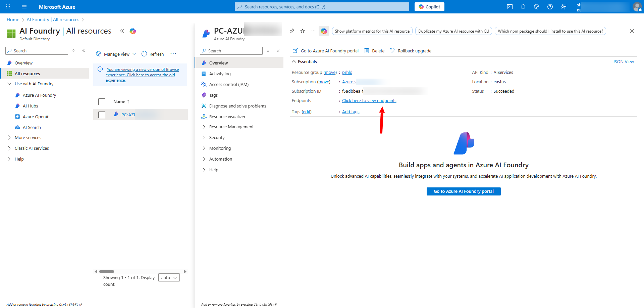This screenshot has height=308, width=644.
Task: Click the Delete trash icon
Action: pos(367,51)
